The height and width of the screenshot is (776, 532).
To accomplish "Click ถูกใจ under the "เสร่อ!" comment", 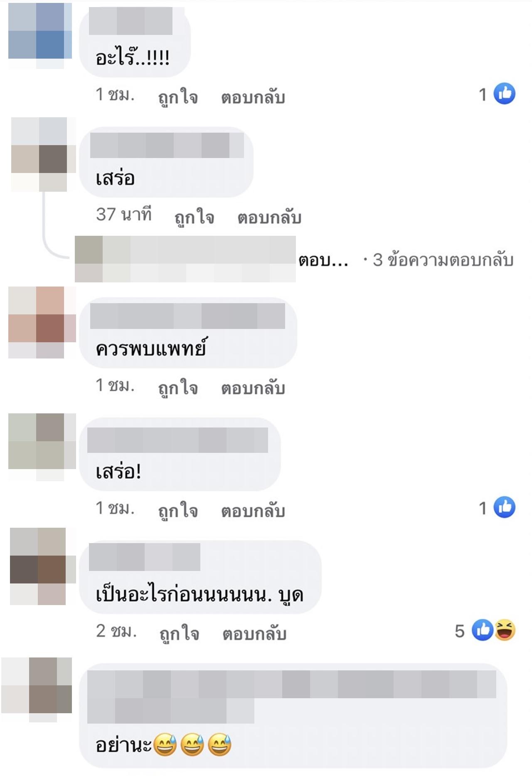I will click(178, 511).
